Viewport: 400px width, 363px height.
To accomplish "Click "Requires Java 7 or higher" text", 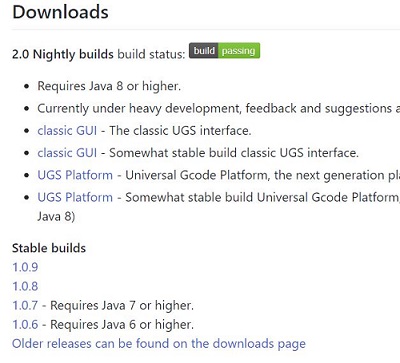I will (x=122, y=305).
